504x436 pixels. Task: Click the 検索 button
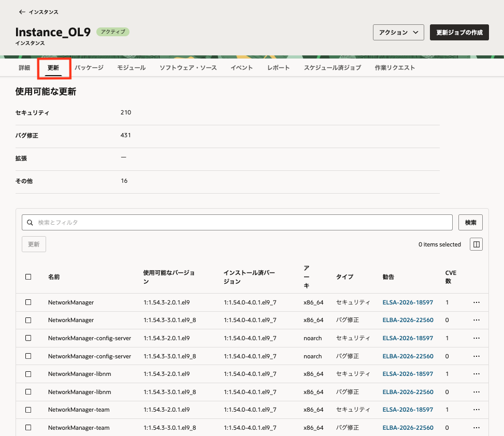(470, 222)
